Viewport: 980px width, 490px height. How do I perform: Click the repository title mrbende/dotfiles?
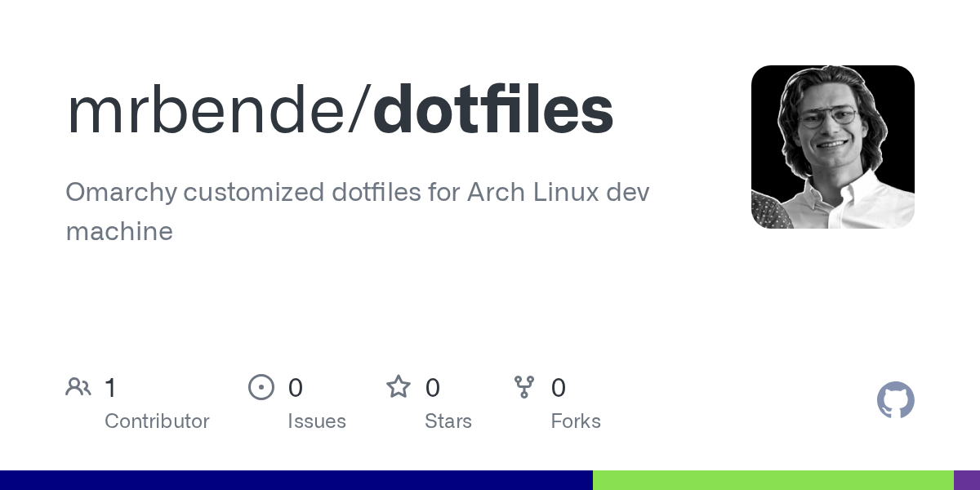coord(340,111)
